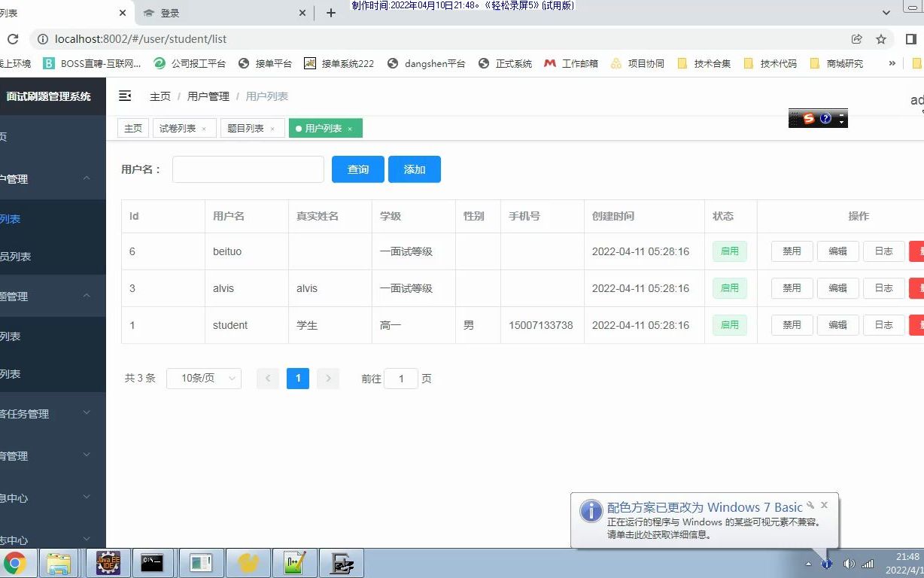The image size is (924, 578).
Task: Disable user beituo with its 禁用 control
Action: (x=791, y=251)
